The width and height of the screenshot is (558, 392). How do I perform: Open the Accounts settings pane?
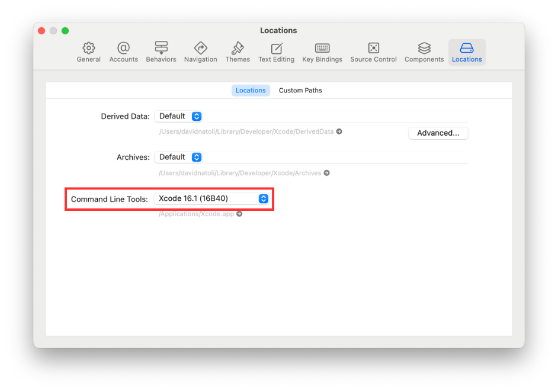[123, 52]
